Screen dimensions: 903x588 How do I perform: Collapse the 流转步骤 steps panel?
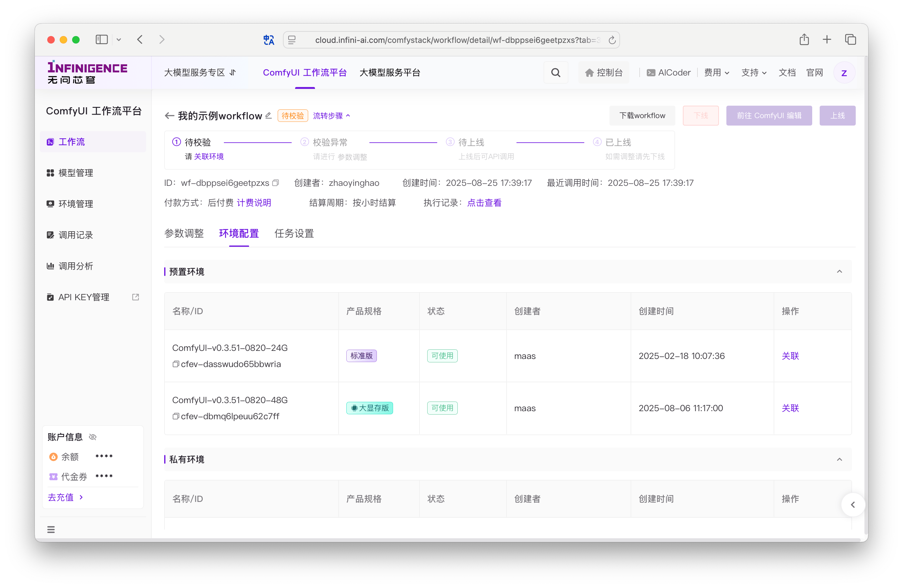coord(331,116)
